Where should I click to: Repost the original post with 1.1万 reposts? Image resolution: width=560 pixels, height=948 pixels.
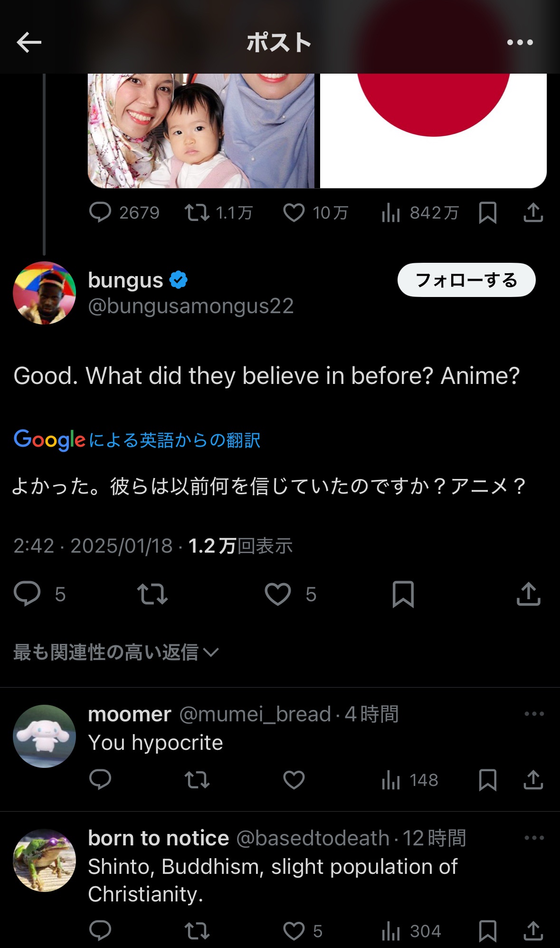click(197, 213)
